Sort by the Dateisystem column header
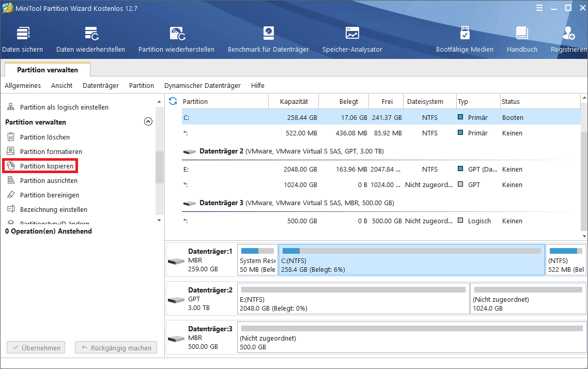The image size is (588, 369). (x=430, y=101)
